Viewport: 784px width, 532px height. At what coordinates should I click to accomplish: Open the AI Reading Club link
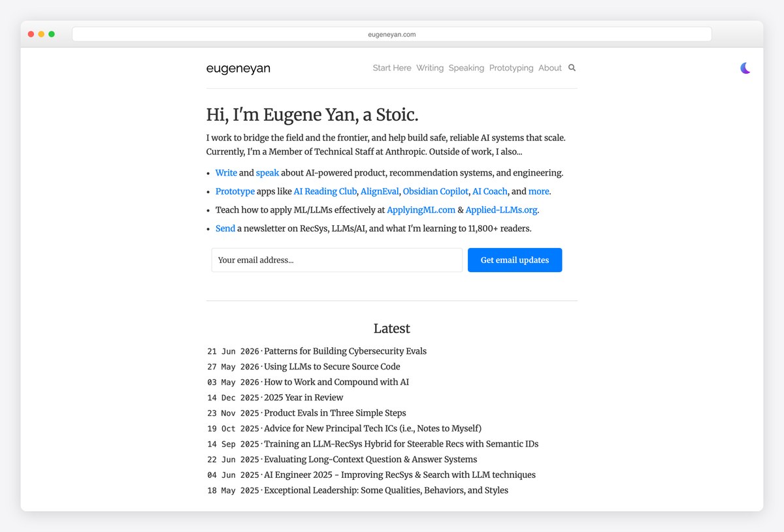(325, 191)
